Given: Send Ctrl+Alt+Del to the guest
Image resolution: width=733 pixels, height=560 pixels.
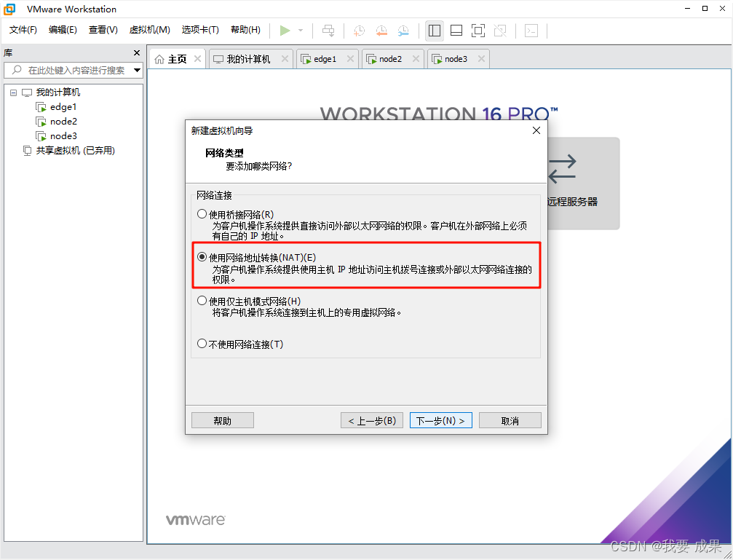Looking at the screenshot, I should click(328, 31).
